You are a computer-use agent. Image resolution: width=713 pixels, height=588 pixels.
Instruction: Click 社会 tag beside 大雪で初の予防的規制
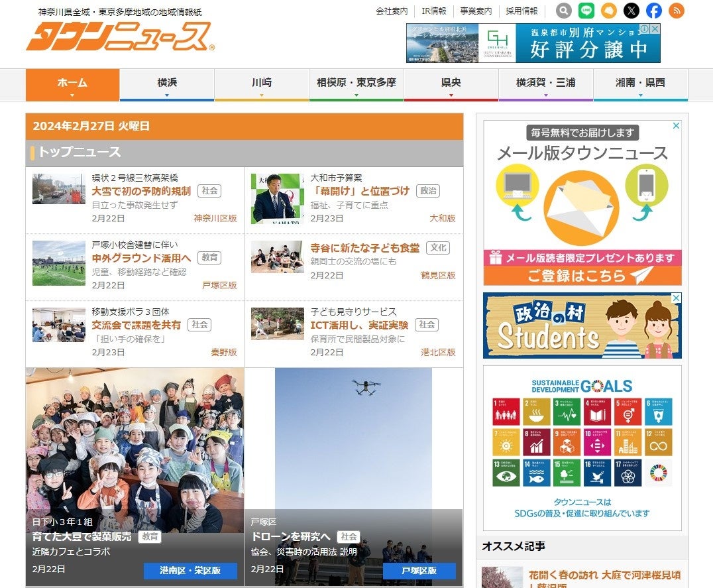(209, 191)
